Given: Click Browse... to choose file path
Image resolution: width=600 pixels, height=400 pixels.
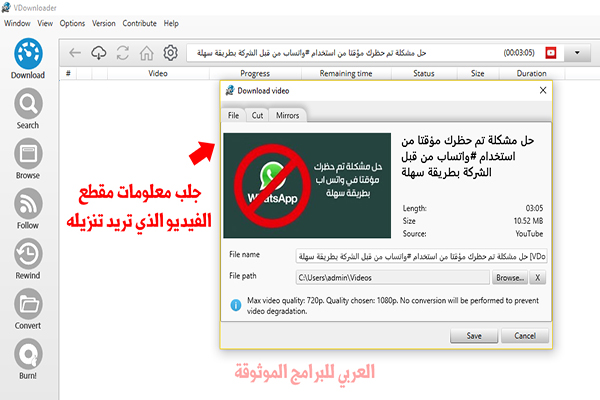Looking at the screenshot, I should (510, 278).
